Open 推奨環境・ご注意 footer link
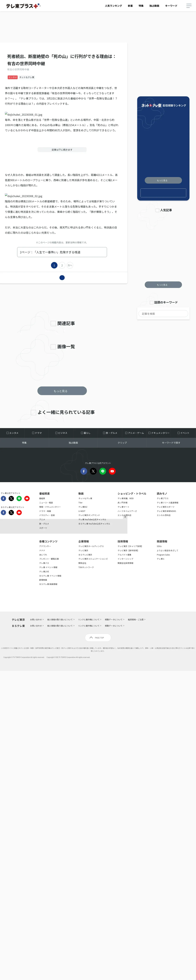The width and height of the screenshot is (196, 980). 137,619
